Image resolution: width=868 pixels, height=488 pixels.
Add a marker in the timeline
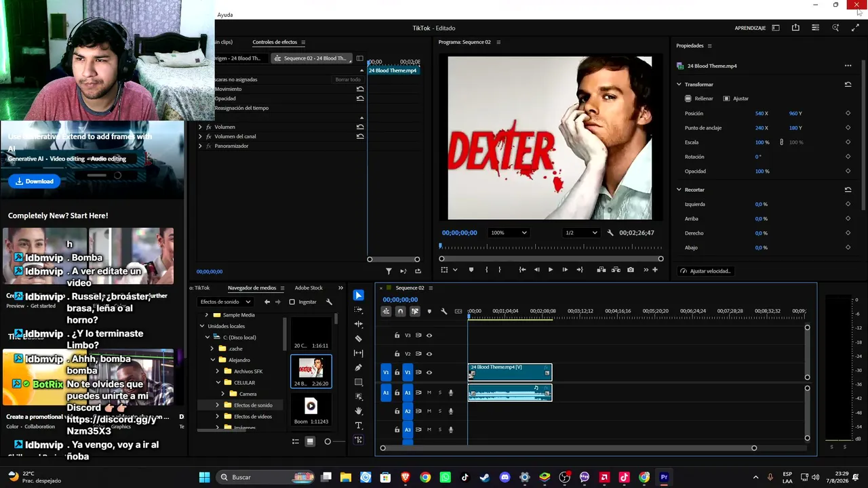coord(429,311)
